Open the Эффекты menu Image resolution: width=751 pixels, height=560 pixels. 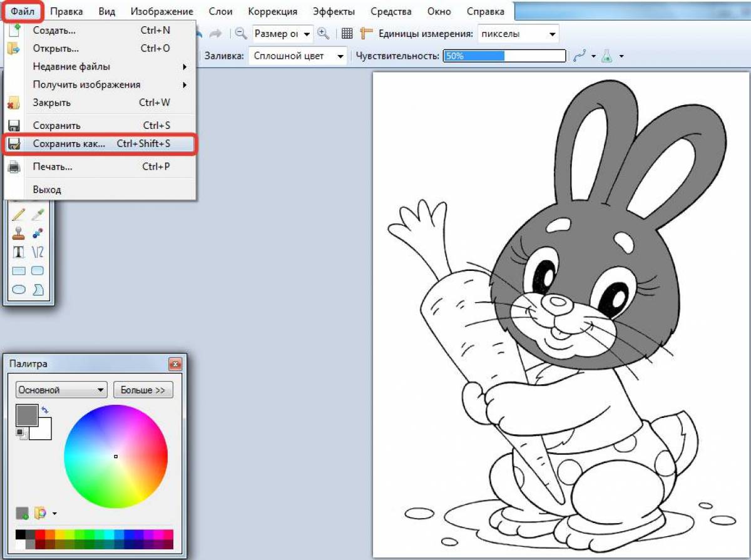click(334, 11)
